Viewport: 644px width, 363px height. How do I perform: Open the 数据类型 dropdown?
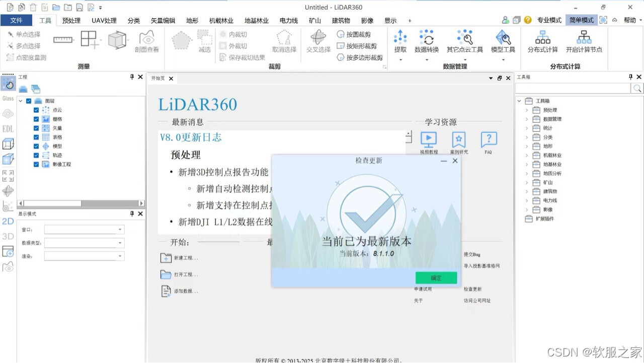coord(84,243)
